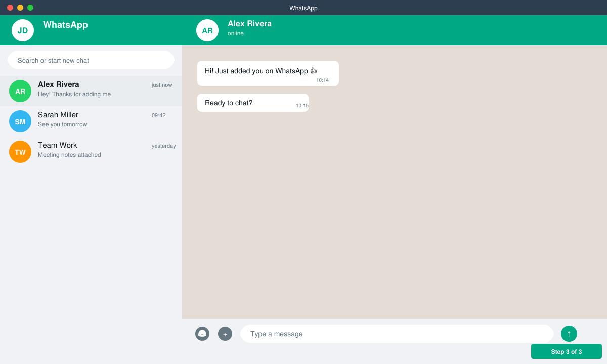The height and width of the screenshot is (364, 607).
Task: Click Alex Rivera name in chat header
Action: [x=249, y=24]
